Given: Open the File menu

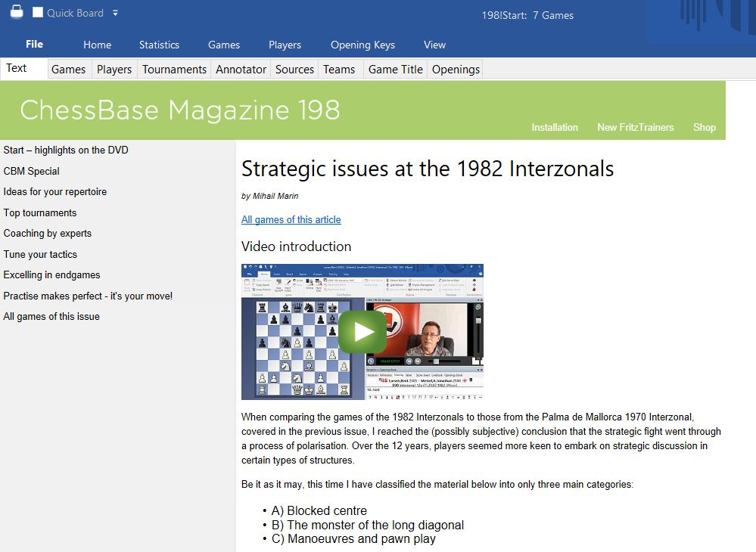Looking at the screenshot, I should (34, 45).
